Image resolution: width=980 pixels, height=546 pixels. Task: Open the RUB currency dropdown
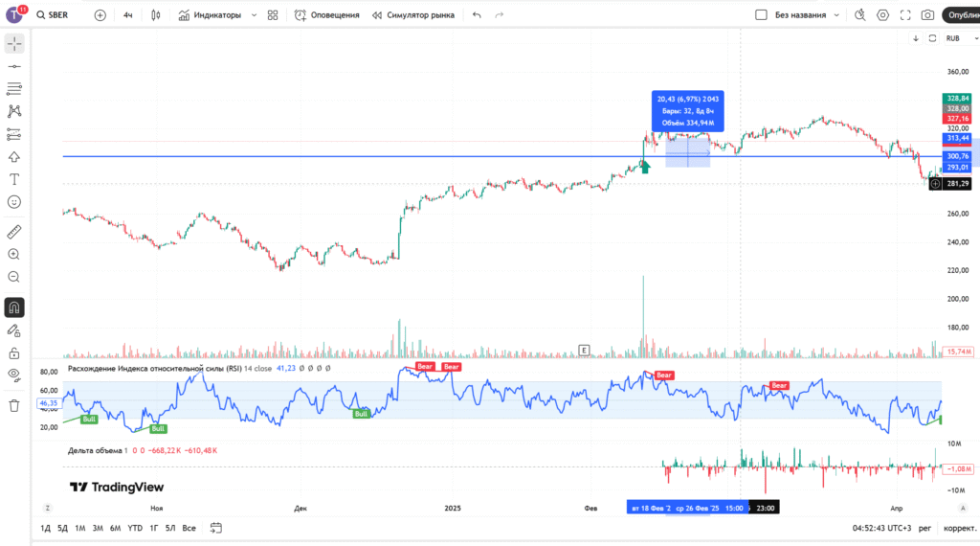pyautogui.click(x=961, y=38)
